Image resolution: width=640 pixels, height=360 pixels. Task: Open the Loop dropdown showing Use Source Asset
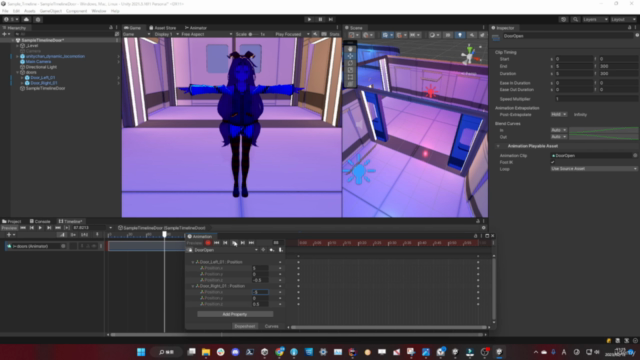point(594,169)
